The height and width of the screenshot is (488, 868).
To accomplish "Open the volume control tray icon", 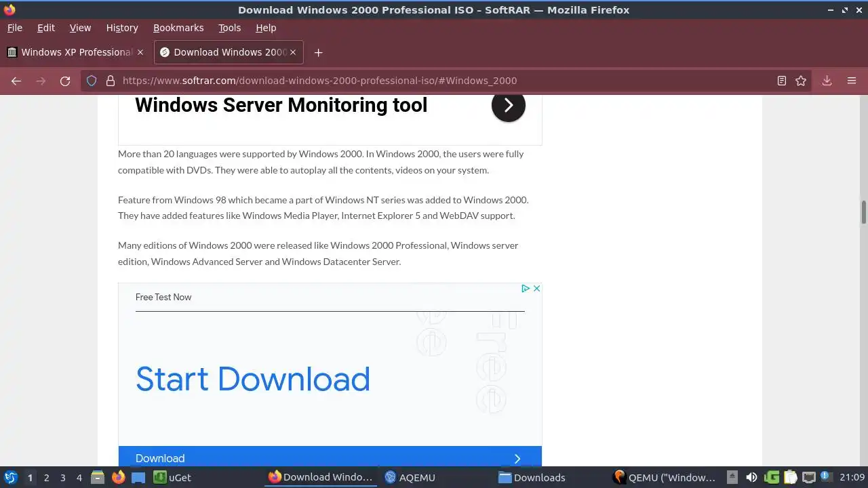I will pos(751,477).
